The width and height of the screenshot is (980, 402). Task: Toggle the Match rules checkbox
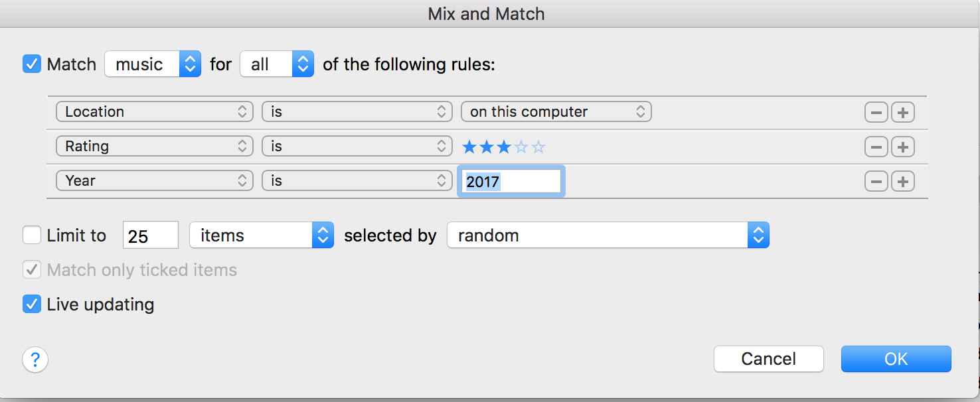(x=32, y=64)
